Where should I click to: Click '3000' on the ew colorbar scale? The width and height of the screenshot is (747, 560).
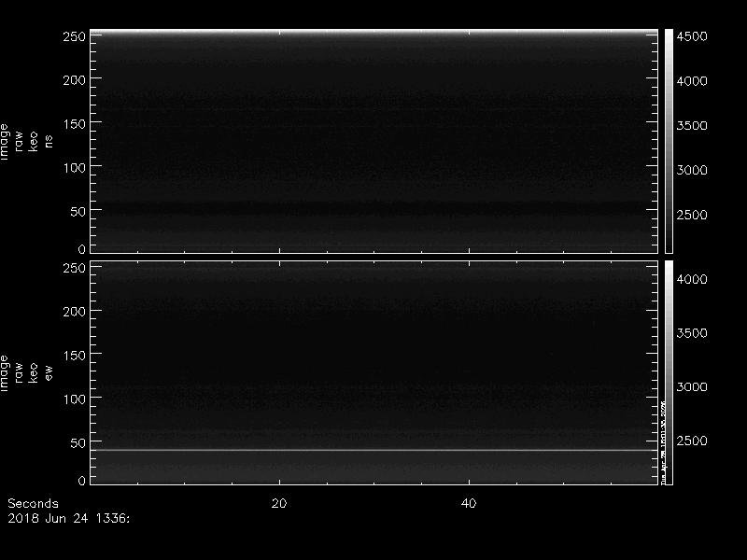[x=692, y=386]
